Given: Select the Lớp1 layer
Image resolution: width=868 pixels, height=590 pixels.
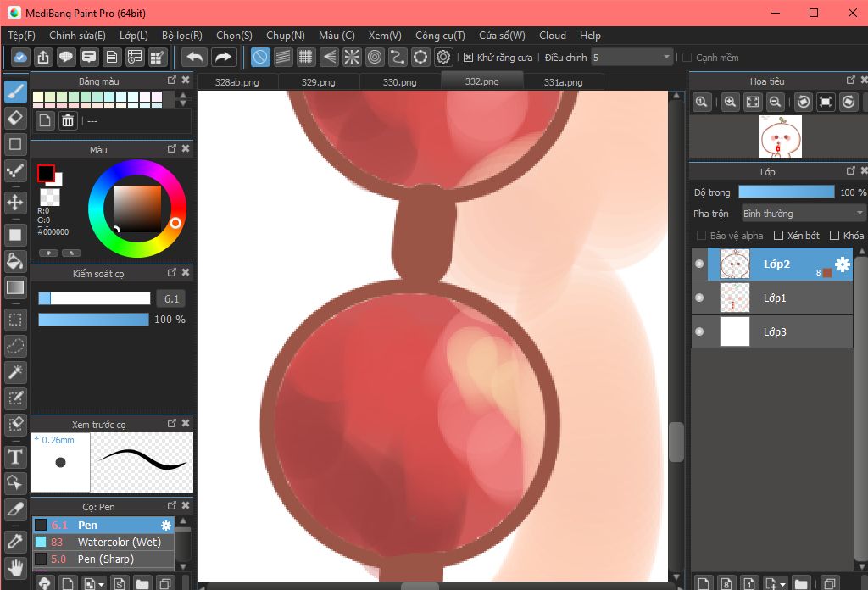Looking at the screenshot, I should pos(771,298).
